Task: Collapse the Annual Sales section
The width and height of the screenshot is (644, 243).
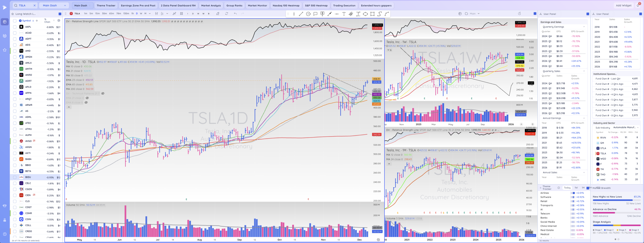Action: pos(584,173)
